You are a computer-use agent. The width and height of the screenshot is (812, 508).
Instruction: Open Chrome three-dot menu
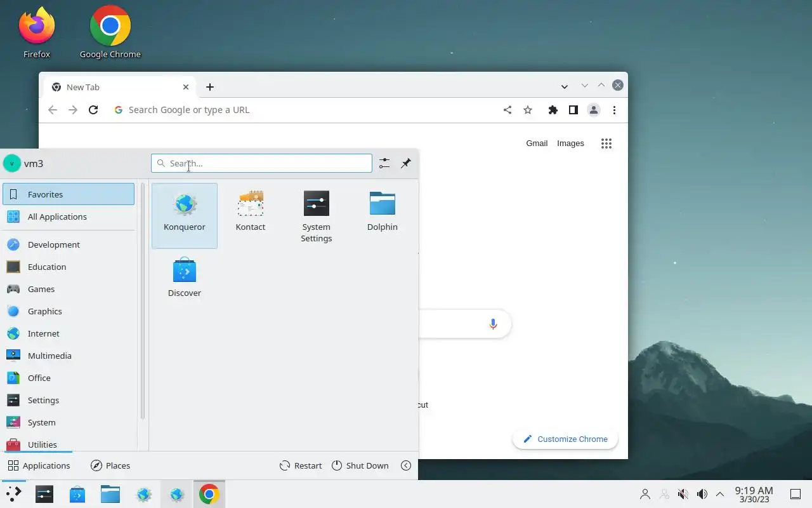[x=614, y=110]
